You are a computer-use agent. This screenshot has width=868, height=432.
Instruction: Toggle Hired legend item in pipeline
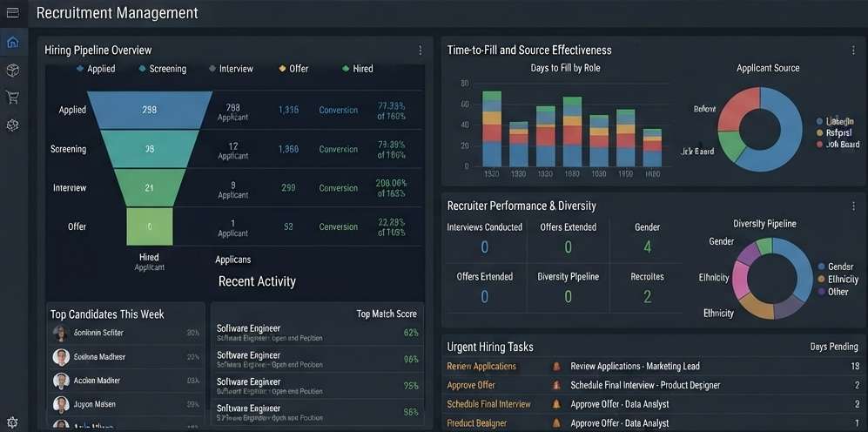[x=358, y=69]
